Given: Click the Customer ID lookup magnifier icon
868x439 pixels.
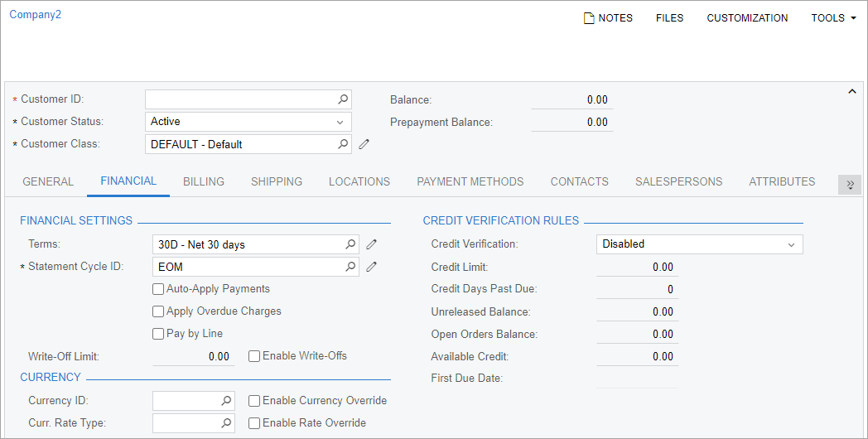Looking at the screenshot, I should [343, 99].
